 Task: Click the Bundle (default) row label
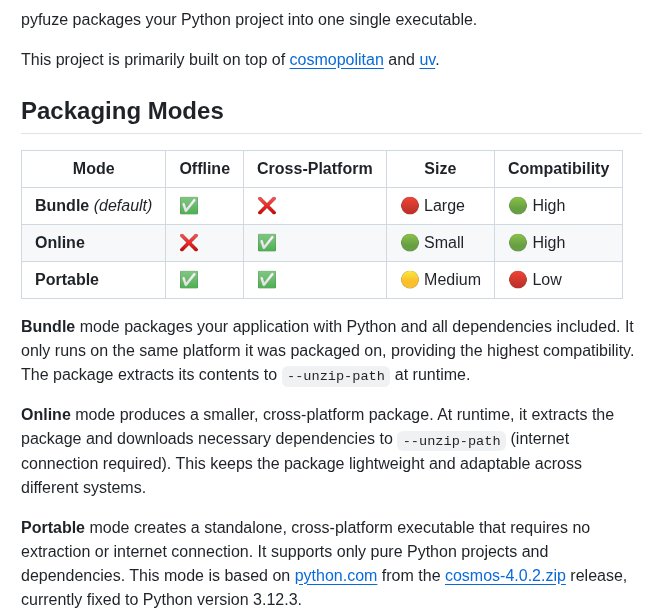pos(93,206)
